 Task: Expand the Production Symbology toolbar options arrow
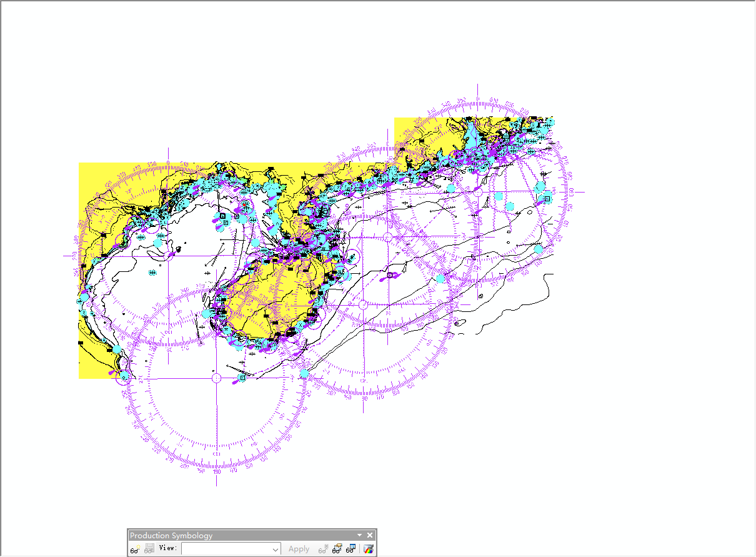tap(359, 535)
